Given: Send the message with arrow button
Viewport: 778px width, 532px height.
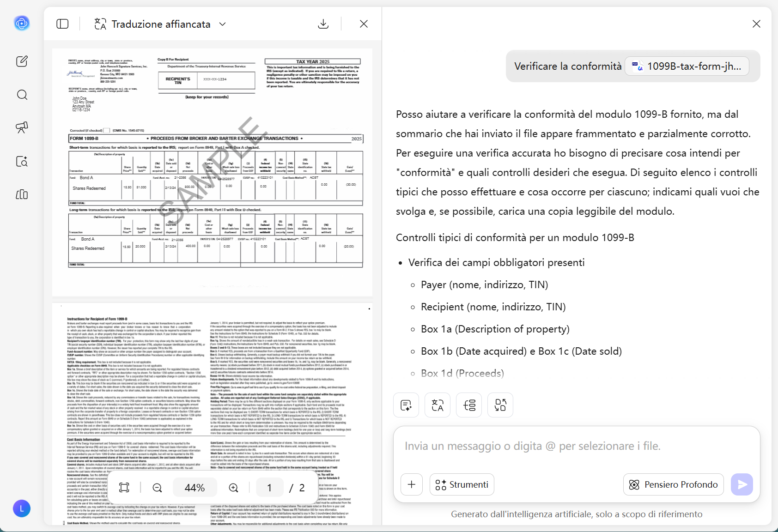Looking at the screenshot, I should (x=742, y=484).
